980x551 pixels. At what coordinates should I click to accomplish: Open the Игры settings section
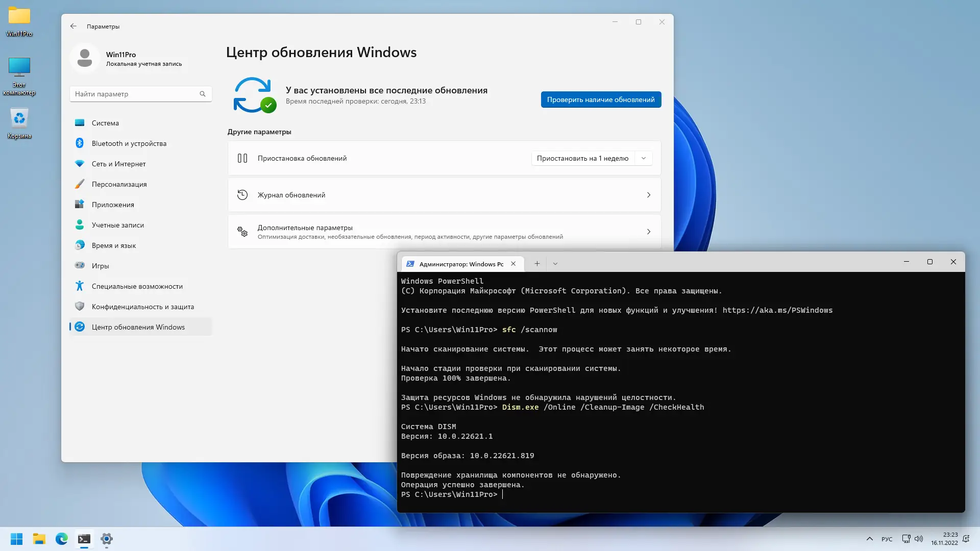click(x=101, y=266)
